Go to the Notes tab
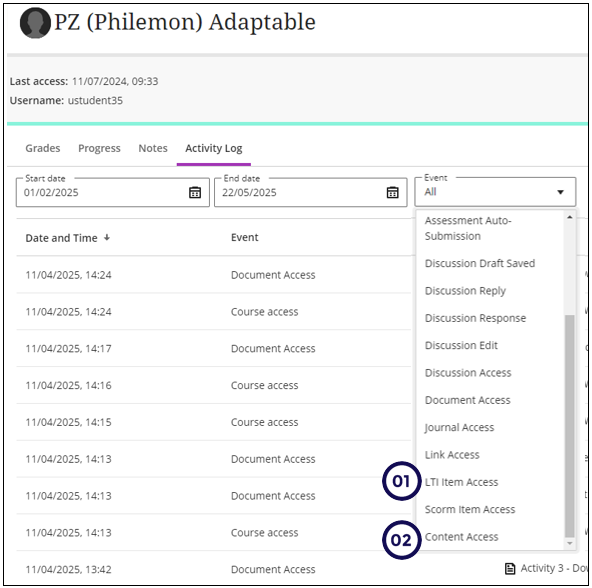 point(153,148)
